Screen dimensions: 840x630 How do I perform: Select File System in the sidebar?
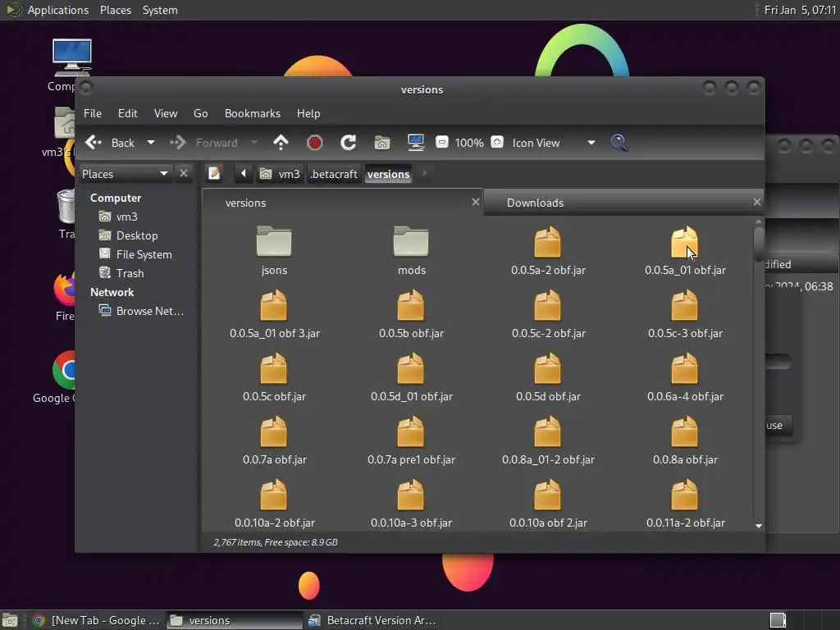(x=144, y=254)
